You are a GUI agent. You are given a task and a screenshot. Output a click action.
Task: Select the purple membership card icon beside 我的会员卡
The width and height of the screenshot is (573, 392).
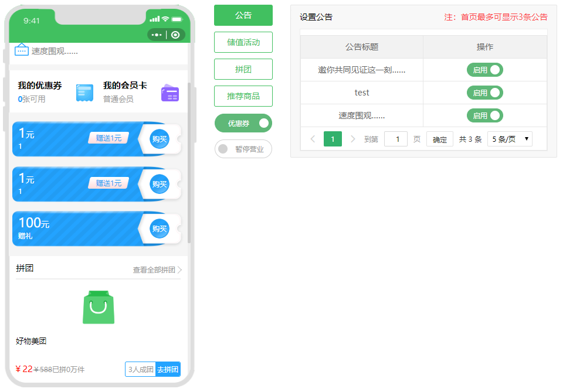coord(169,93)
